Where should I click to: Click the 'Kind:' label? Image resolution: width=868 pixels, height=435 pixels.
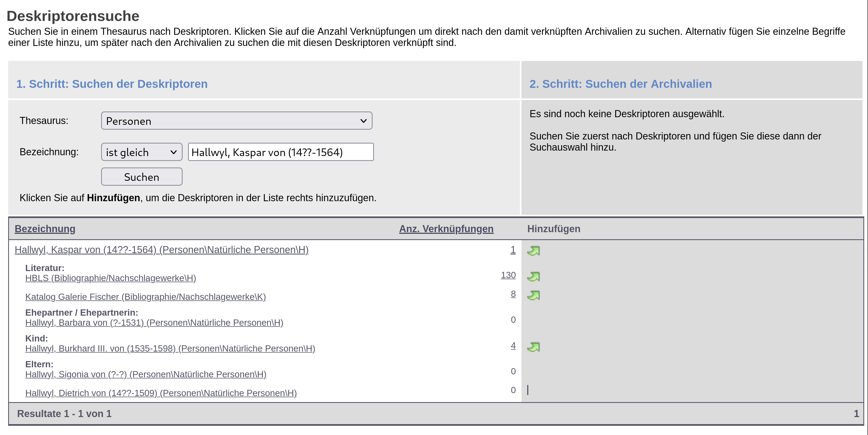(37, 338)
